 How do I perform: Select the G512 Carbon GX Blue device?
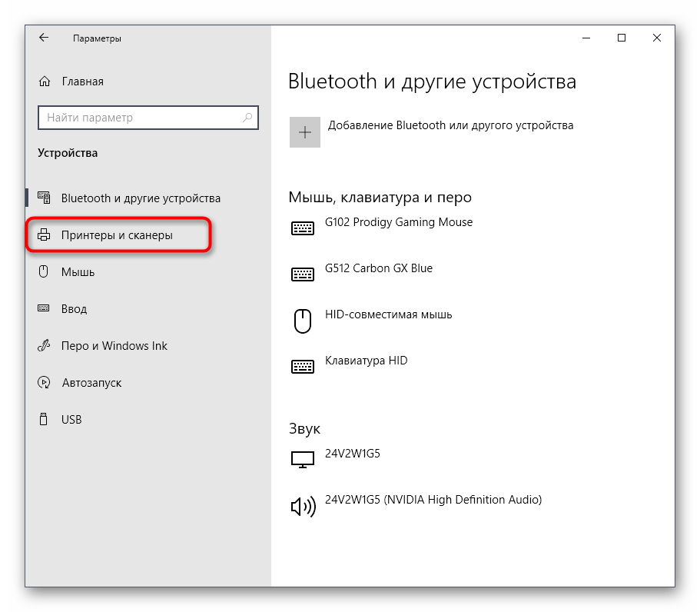tap(379, 268)
